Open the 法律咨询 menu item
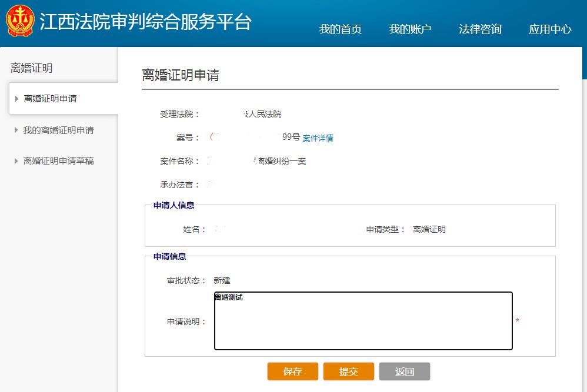The height and width of the screenshot is (392, 587). [x=480, y=29]
